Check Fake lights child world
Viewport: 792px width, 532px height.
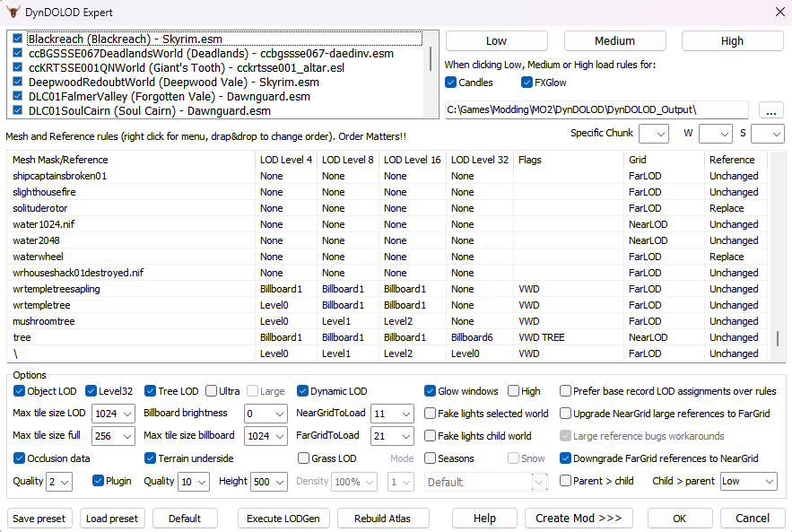pos(430,435)
